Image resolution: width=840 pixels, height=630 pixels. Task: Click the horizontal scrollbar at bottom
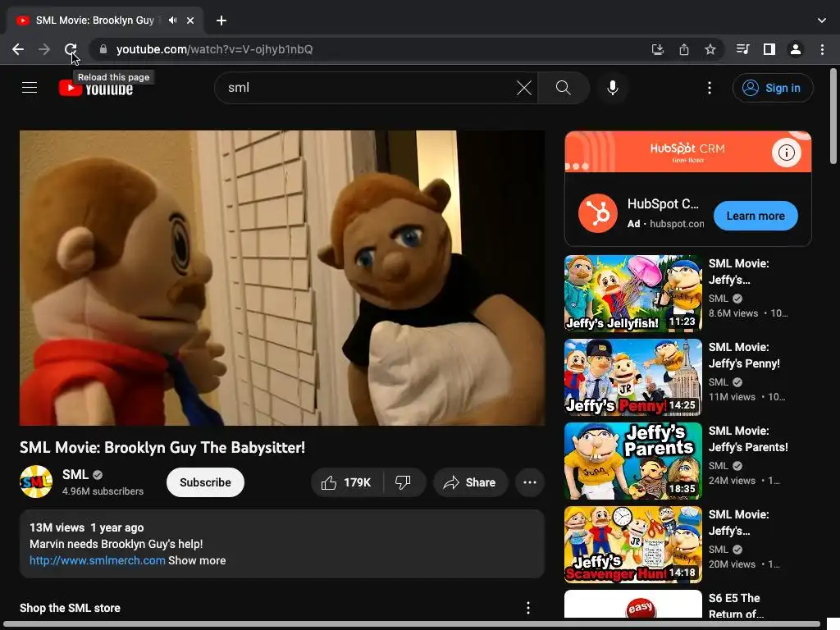coord(413,624)
